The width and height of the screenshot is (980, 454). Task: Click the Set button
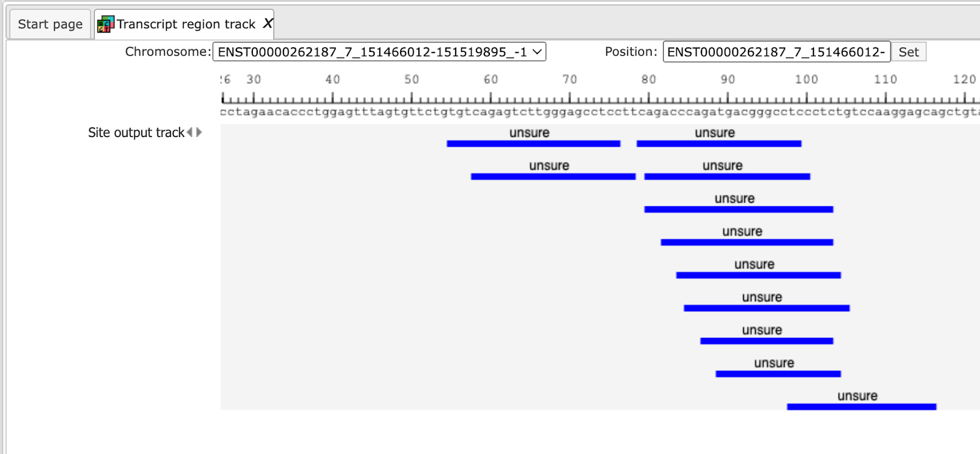pyautogui.click(x=908, y=52)
